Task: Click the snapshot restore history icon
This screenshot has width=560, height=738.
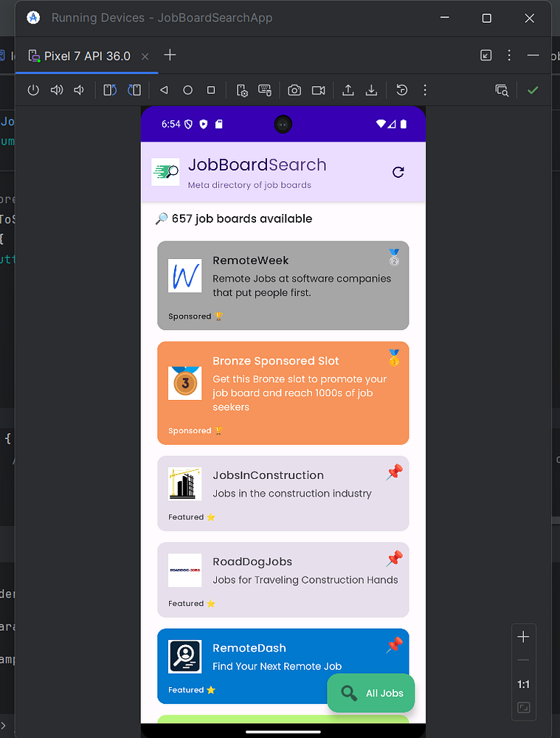Action: pos(402,90)
